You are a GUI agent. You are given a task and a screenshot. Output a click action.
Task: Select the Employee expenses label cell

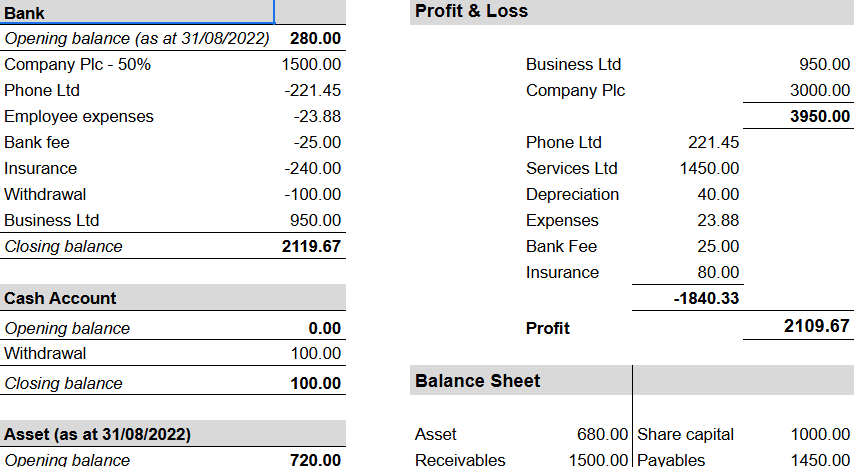pyautogui.click(x=137, y=116)
